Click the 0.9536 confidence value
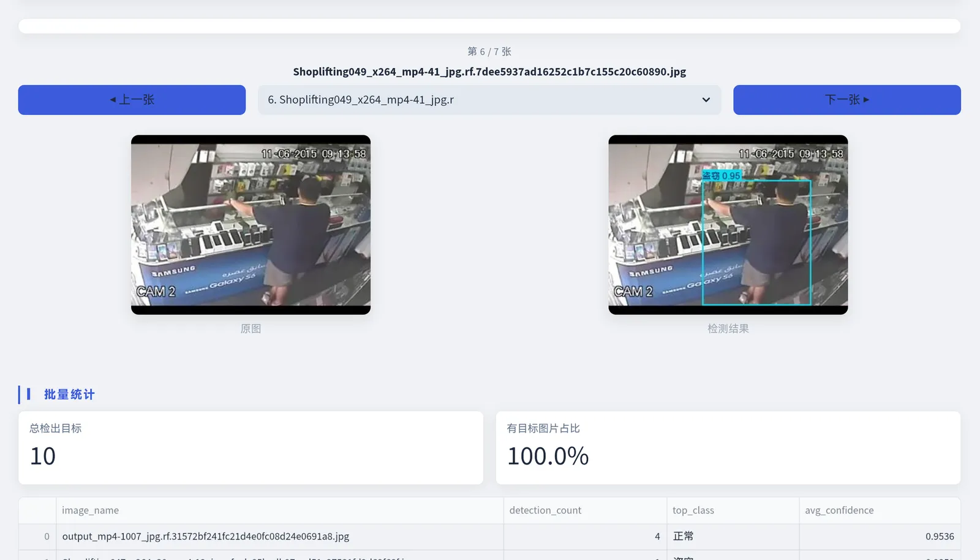Screen dimensions: 980x560 pos(940,537)
